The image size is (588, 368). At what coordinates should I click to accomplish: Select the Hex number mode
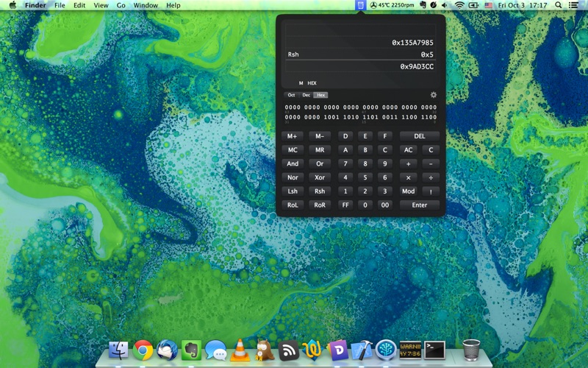(x=320, y=95)
